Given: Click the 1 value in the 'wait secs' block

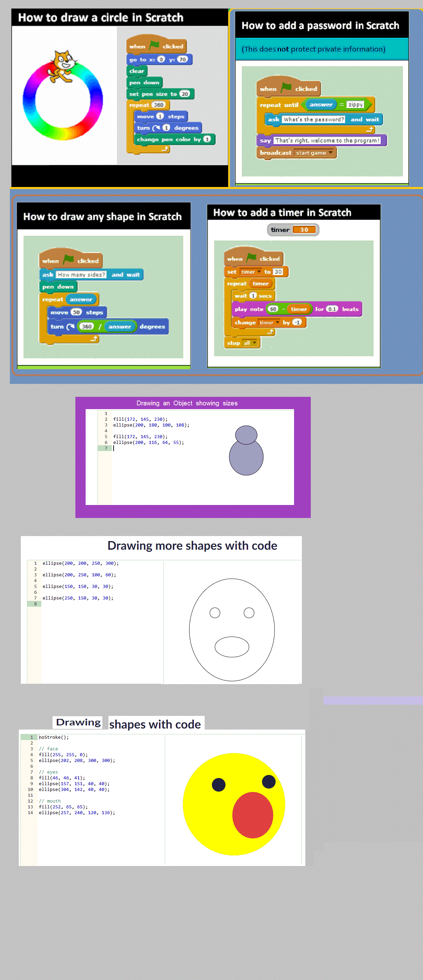Looking at the screenshot, I should coord(253,296).
